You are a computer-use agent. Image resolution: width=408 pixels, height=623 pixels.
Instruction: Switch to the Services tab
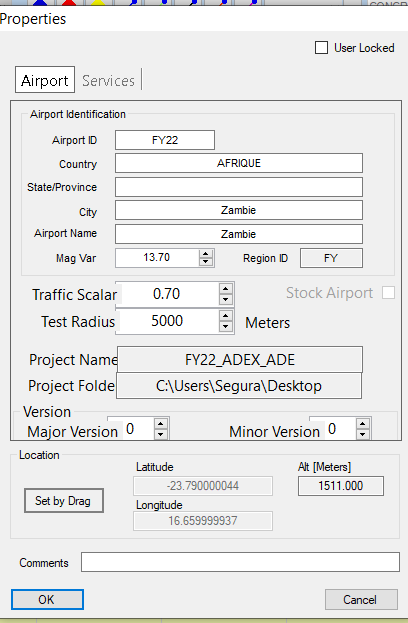click(108, 81)
